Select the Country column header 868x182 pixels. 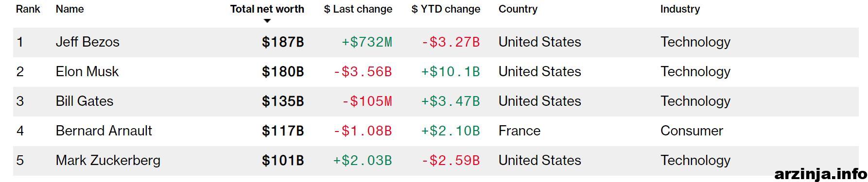(x=518, y=9)
